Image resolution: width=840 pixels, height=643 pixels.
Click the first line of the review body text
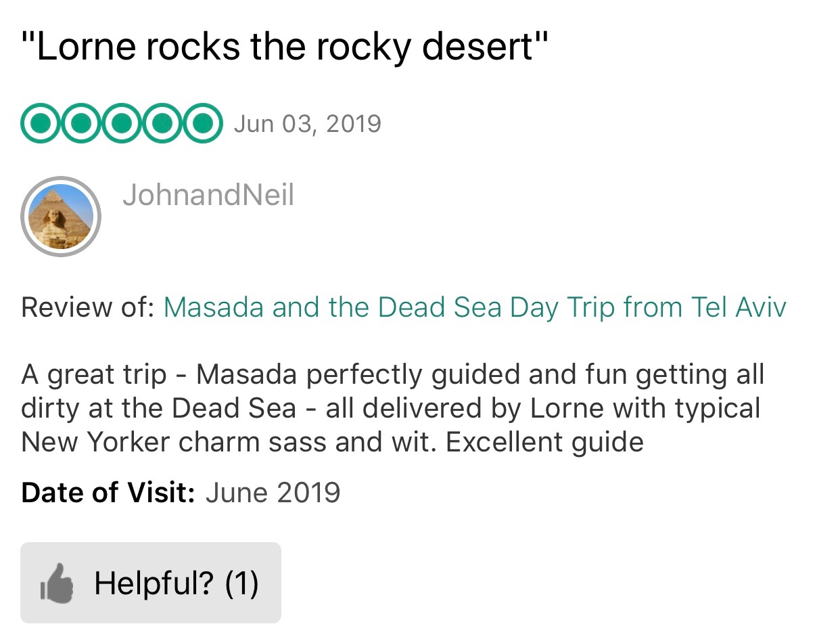point(392,374)
